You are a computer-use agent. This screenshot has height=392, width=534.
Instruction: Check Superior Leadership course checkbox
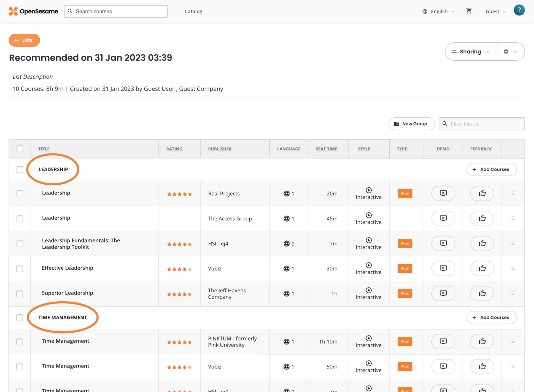[20, 294]
